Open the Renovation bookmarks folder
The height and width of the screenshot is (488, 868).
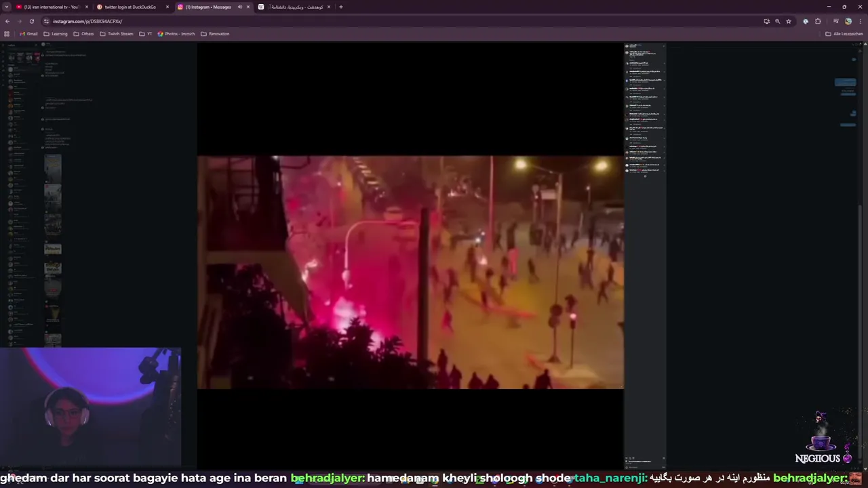pos(215,34)
